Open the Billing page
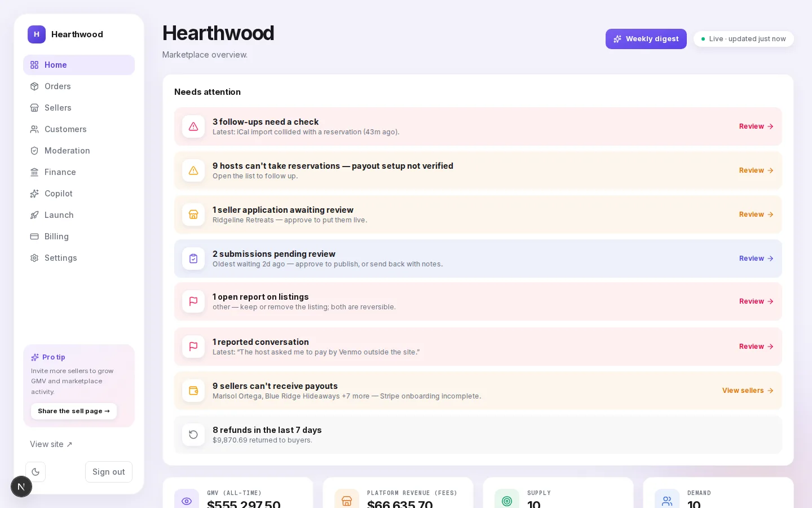Screen dimensions: 812x508 [x=79, y=237]
